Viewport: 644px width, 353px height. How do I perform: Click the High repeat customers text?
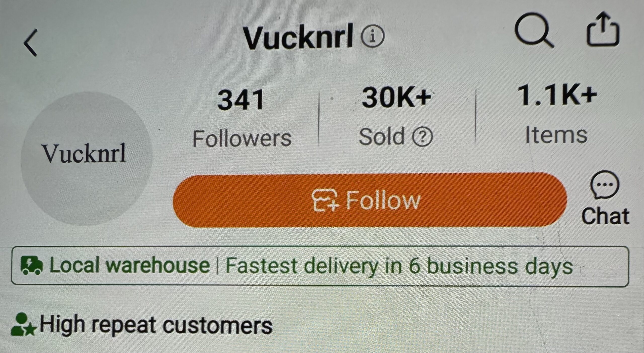tap(156, 325)
